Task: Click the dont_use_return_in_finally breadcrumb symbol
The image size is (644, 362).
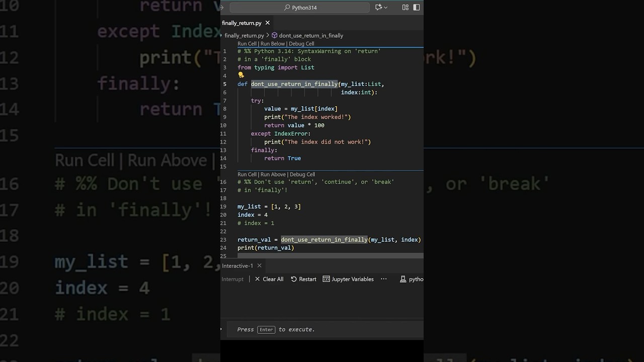Action: tap(311, 36)
